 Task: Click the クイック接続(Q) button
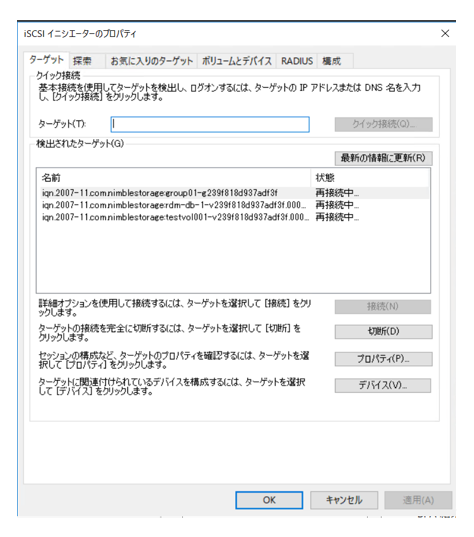click(x=384, y=124)
